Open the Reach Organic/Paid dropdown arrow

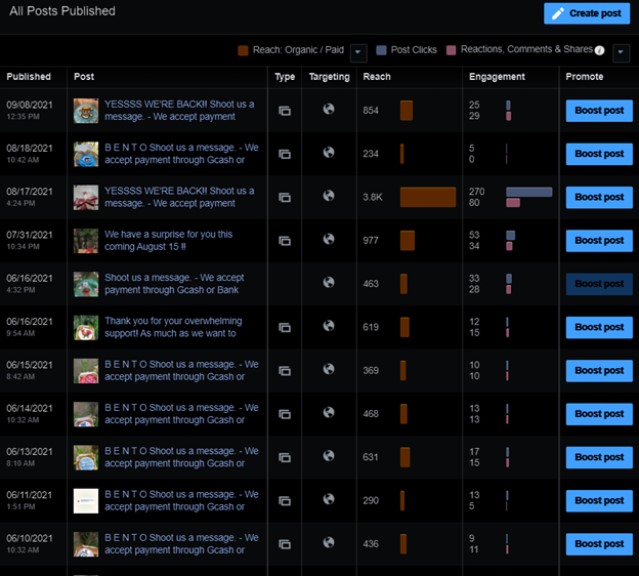coord(358,53)
